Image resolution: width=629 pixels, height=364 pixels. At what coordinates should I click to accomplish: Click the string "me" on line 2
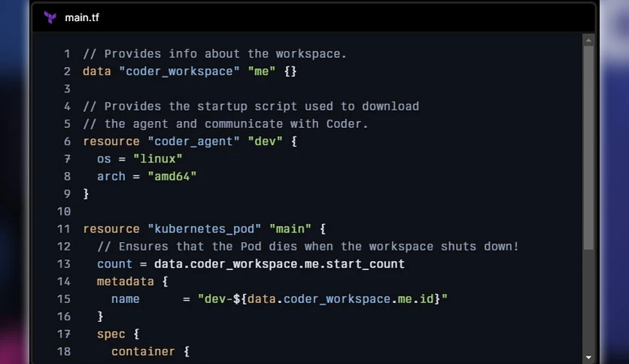(x=262, y=71)
